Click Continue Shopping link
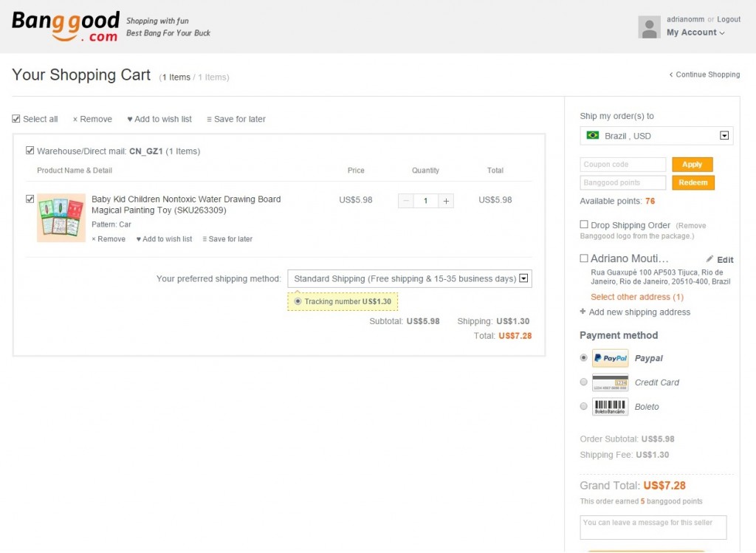This screenshot has height=553, width=756. pyautogui.click(x=704, y=75)
